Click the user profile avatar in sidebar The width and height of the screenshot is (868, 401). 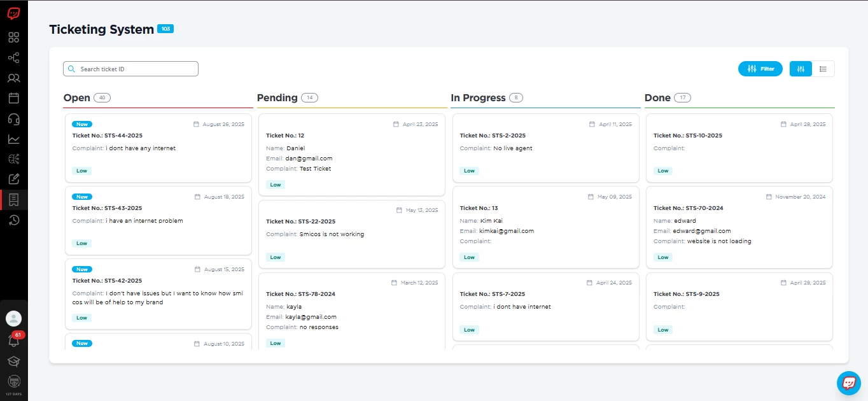(13, 318)
